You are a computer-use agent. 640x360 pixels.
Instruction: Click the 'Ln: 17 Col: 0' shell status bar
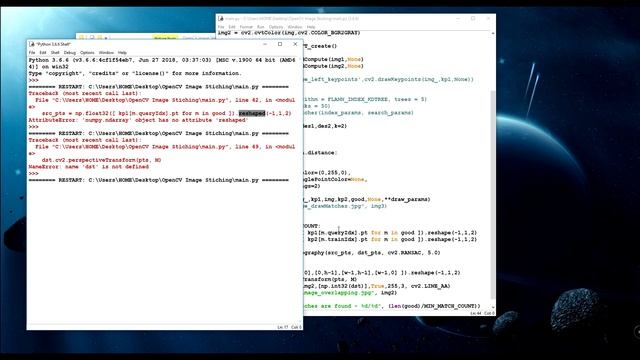click(x=289, y=327)
